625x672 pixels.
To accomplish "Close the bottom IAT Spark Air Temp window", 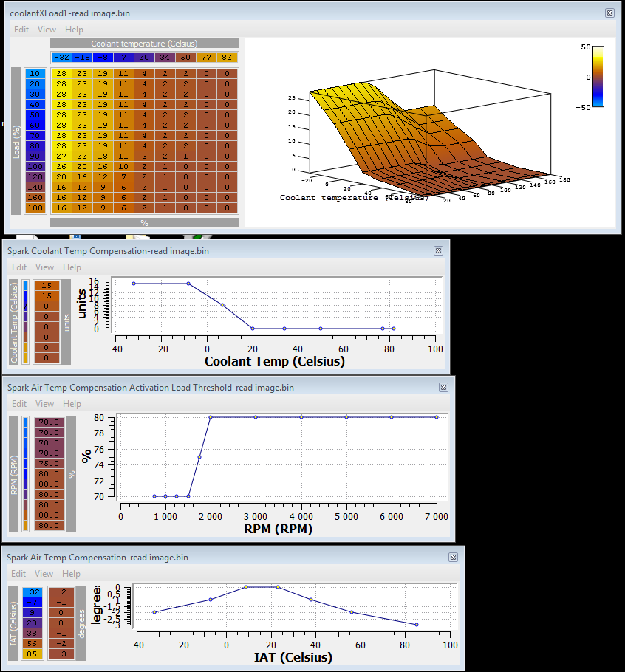I will click(x=452, y=557).
